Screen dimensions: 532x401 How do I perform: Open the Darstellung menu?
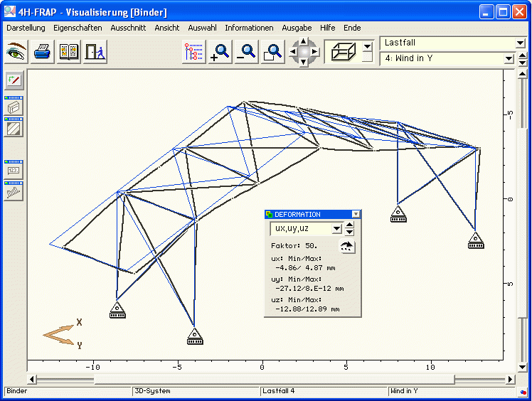click(26, 28)
